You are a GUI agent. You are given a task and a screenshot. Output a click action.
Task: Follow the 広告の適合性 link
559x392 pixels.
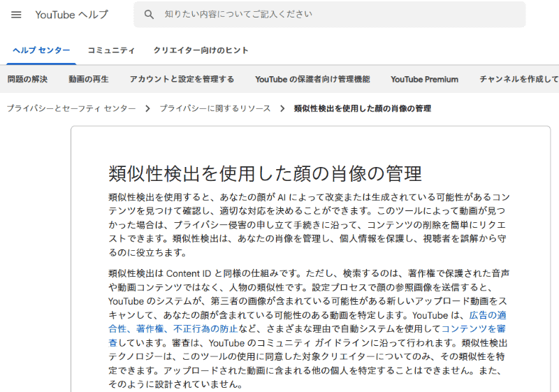coord(488,315)
